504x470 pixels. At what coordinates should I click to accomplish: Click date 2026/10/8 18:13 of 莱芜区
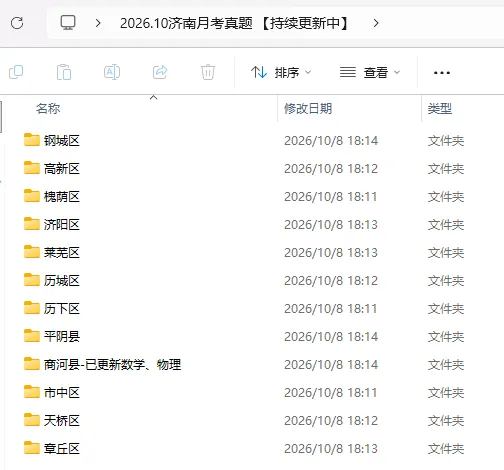[x=331, y=253]
